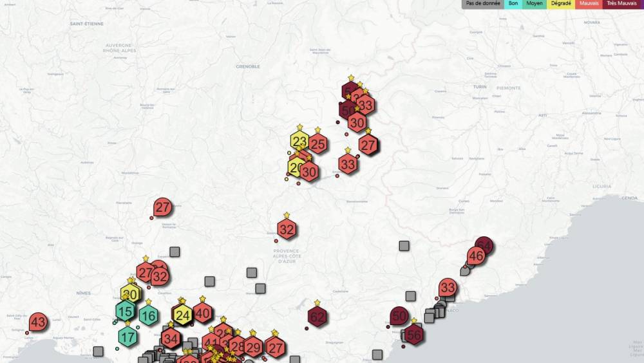
Task: Open the red hexagon marker 25
Action: pos(318,144)
